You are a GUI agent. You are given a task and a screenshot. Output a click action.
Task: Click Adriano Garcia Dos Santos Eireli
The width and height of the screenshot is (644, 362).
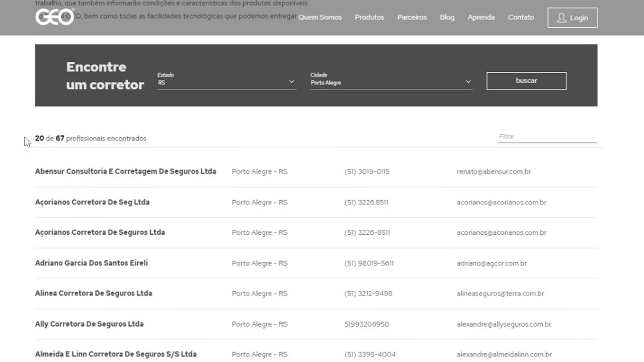pos(91,263)
